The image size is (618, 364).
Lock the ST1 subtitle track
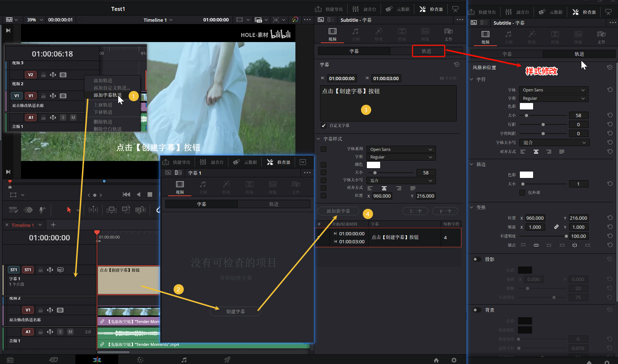click(41, 270)
